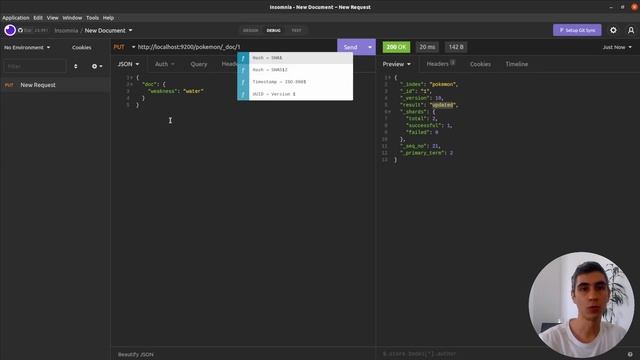Expand the New Document dropdown
The height and width of the screenshot is (360, 640).
click(x=109, y=31)
